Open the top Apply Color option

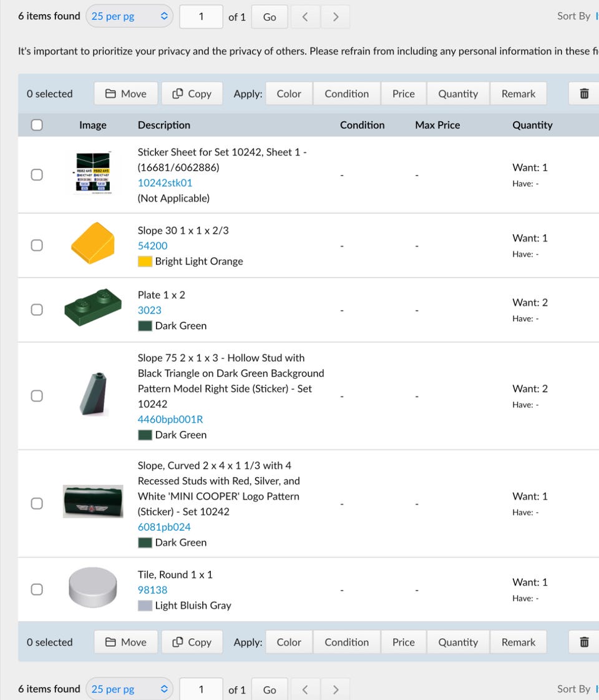[x=289, y=94]
